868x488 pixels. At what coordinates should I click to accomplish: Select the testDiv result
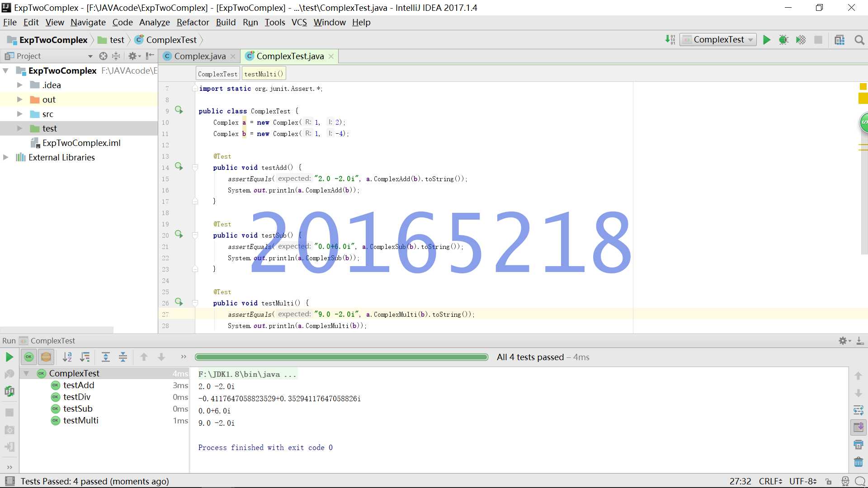[x=77, y=397]
